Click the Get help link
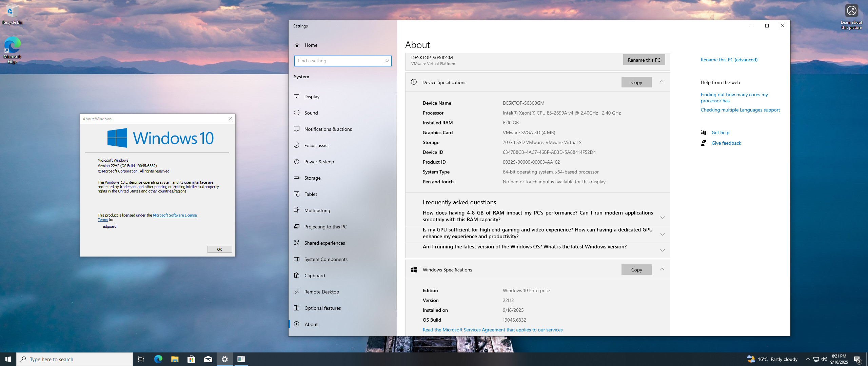This screenshot has width=868, height=366. (720, 133)
